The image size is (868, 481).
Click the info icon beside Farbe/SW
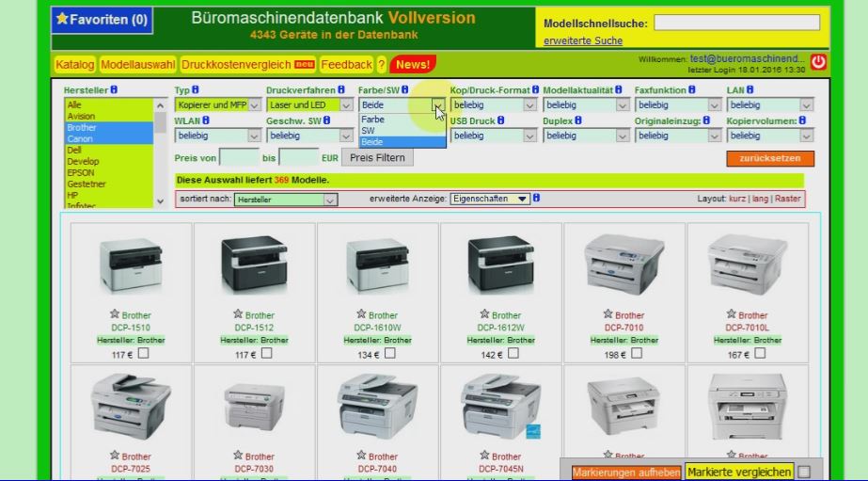pyautogui.click(x=405, y=89)
